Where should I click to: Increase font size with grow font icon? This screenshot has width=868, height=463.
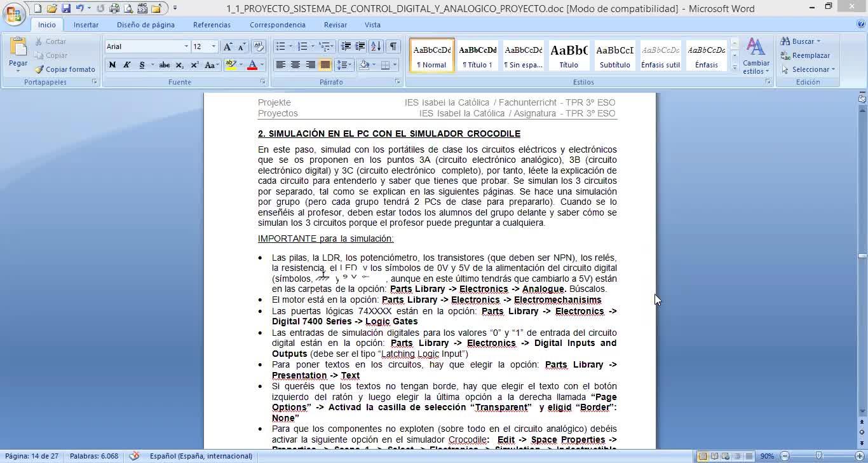point(228,46)
